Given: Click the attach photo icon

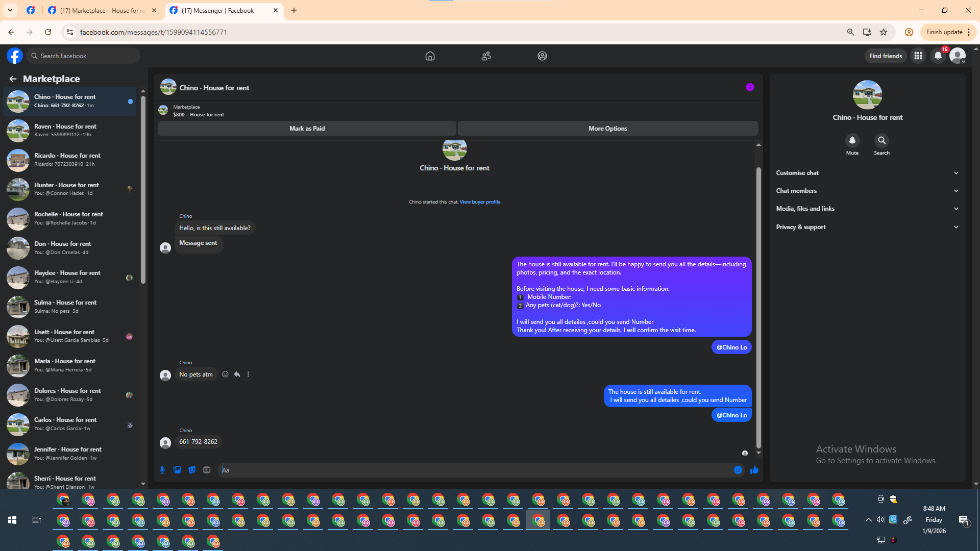Looking at the screenshot, I should 177,470.
